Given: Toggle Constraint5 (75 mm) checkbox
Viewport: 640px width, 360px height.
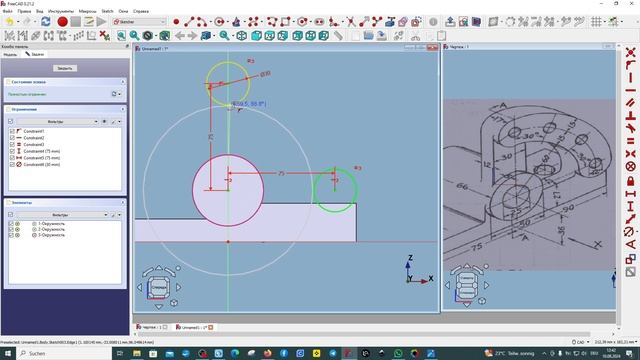Looking at the screenshot, I should coord(12,158).
